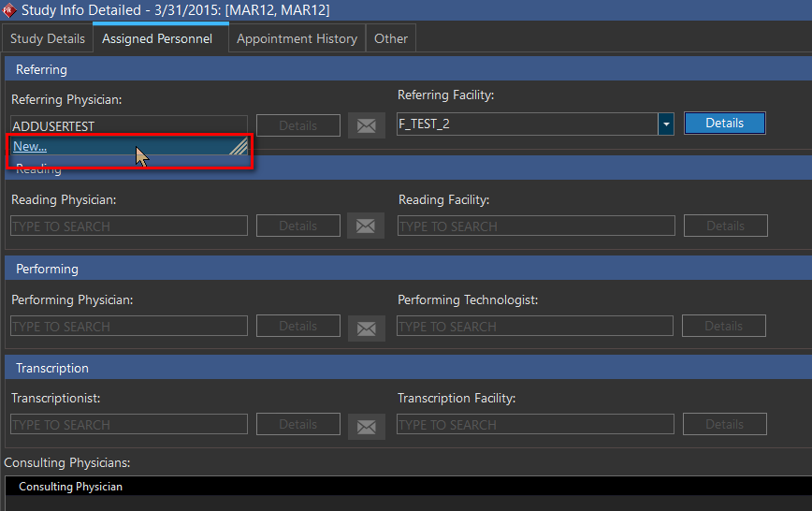Click the resize grip on the New... popup
812x511 pixels.
[x=239, y=146]
